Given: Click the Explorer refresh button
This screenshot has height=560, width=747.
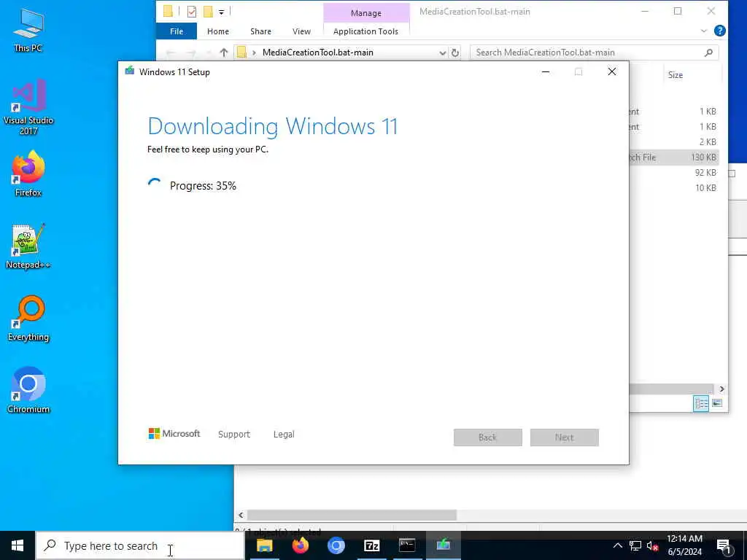Looking at the screenshot, I should pyautogui.click(x=455, y=52).
